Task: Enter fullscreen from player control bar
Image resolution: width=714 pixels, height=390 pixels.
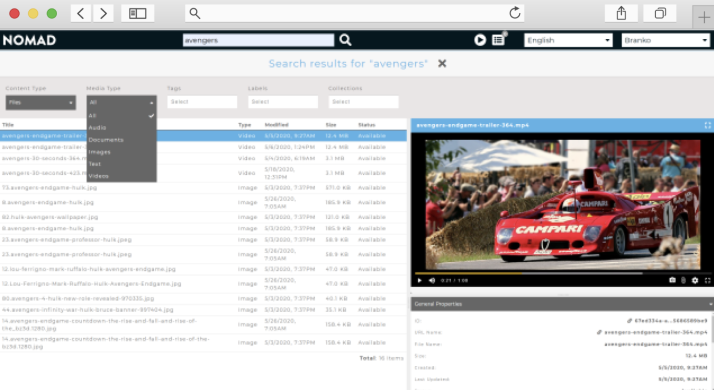Action: point(708,281)
